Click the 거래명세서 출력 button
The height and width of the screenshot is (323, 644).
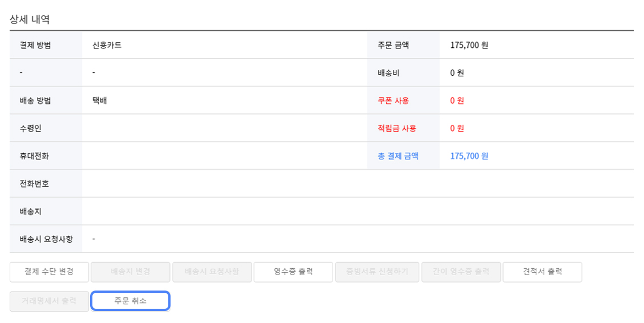(x=49, y=301)
